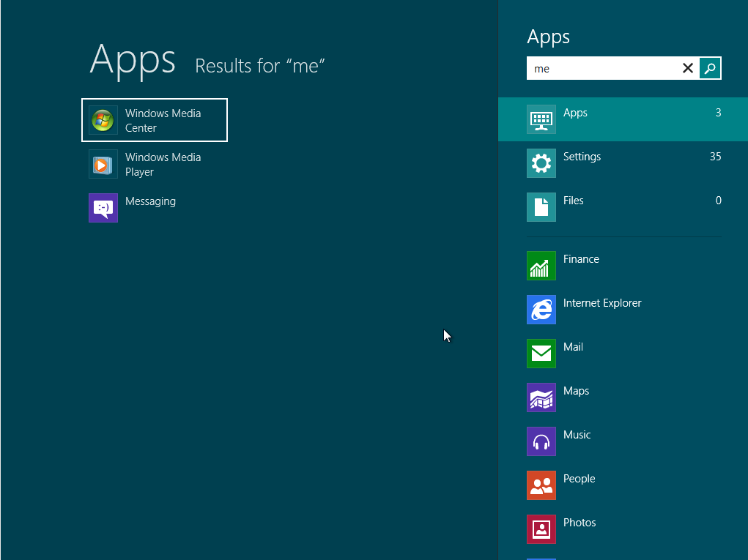Search within Internet Explorer label

pyautogui.click(x=602, y=303)
